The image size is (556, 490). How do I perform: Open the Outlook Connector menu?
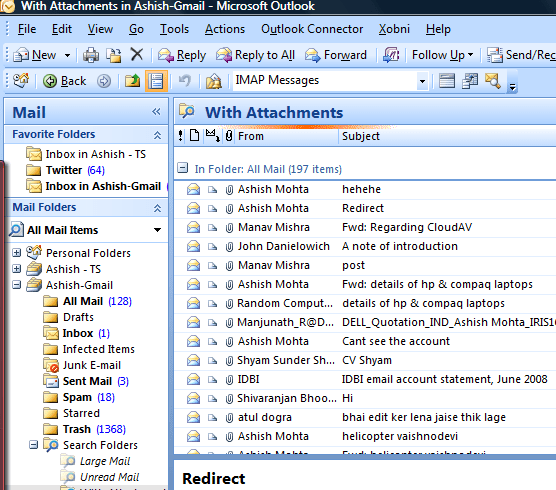[312, 29]
